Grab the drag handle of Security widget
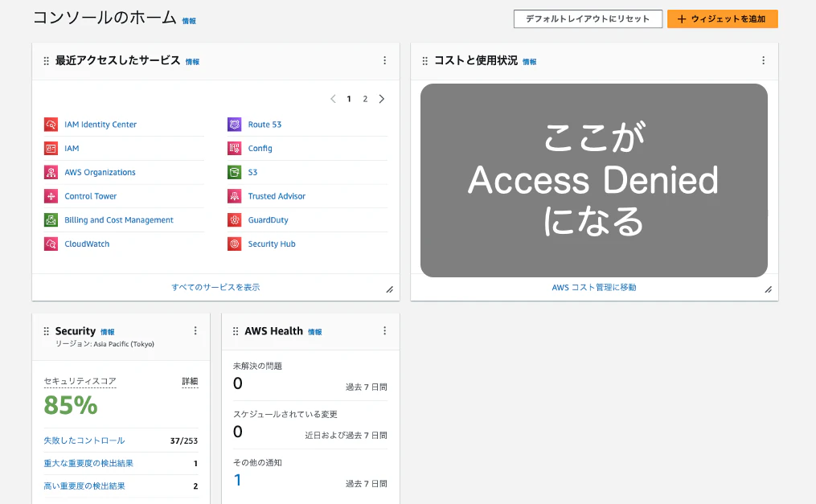816x504 pixels. [47, 331]
